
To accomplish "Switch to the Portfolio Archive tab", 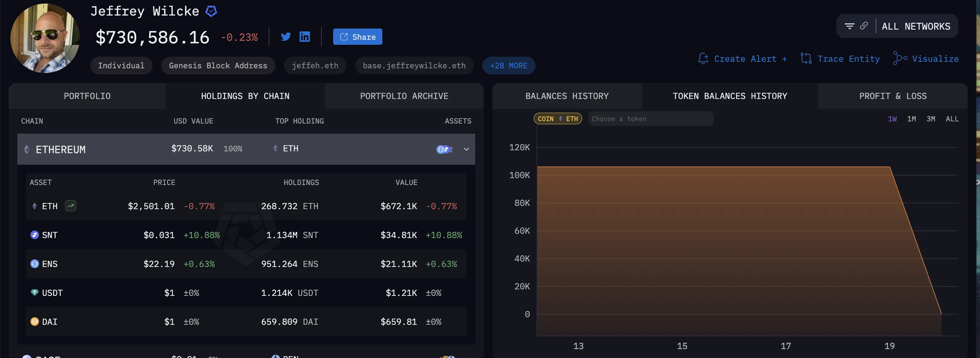I will coord(404,96).
